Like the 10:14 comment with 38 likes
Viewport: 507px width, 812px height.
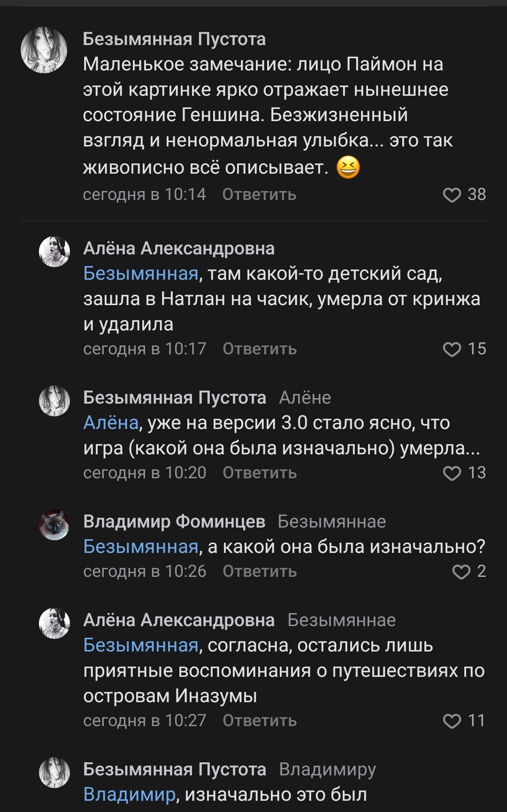point(452,195)
